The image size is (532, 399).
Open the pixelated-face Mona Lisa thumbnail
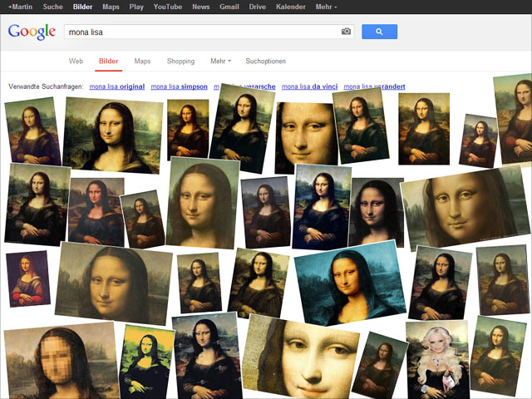(61, 360)
